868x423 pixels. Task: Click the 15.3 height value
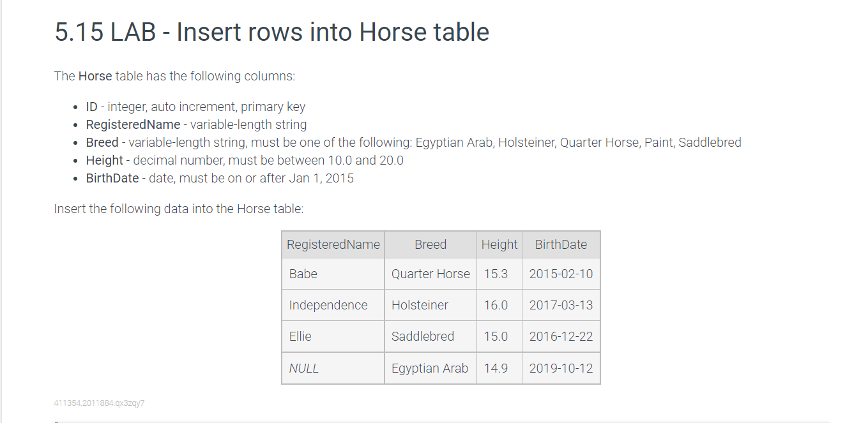click(x=496, y=274)
